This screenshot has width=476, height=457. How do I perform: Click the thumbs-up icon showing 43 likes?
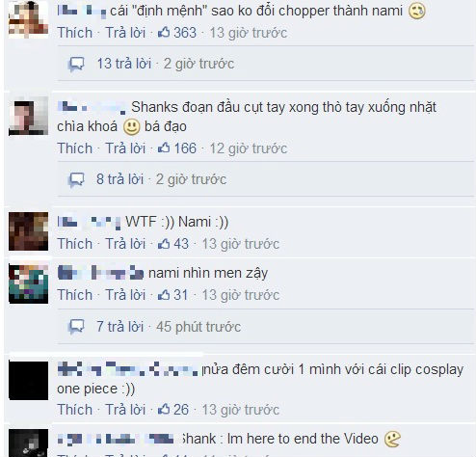coord(164,244)
